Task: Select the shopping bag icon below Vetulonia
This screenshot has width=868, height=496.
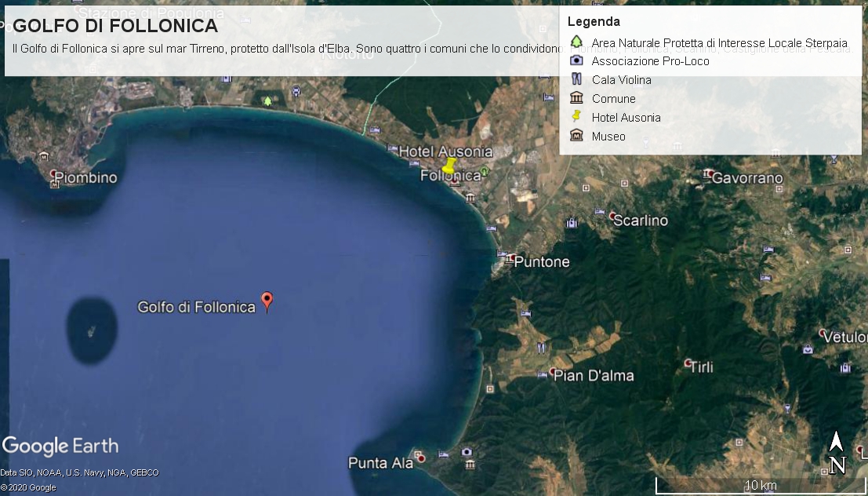Action: pyautogui.click(x=808, y=348)
